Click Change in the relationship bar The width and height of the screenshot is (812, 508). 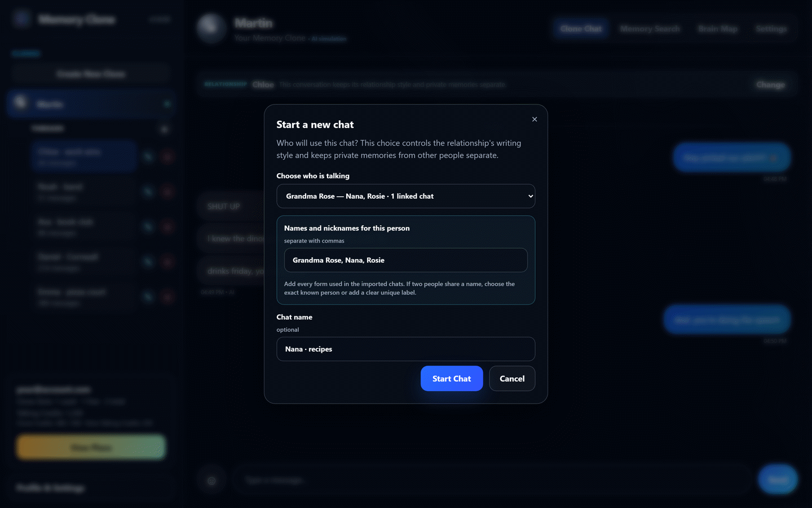pyautogui.click(x=770, y=85)
